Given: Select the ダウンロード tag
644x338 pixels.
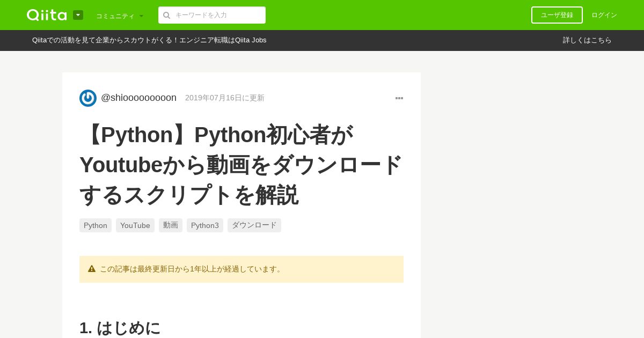Looking at the screenshot, I should (254, 225).
